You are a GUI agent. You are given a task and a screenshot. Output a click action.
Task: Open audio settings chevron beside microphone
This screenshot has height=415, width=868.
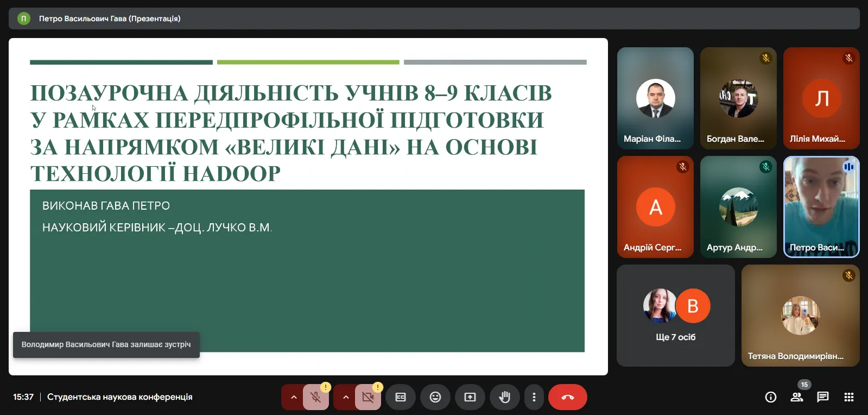(293, 397)
